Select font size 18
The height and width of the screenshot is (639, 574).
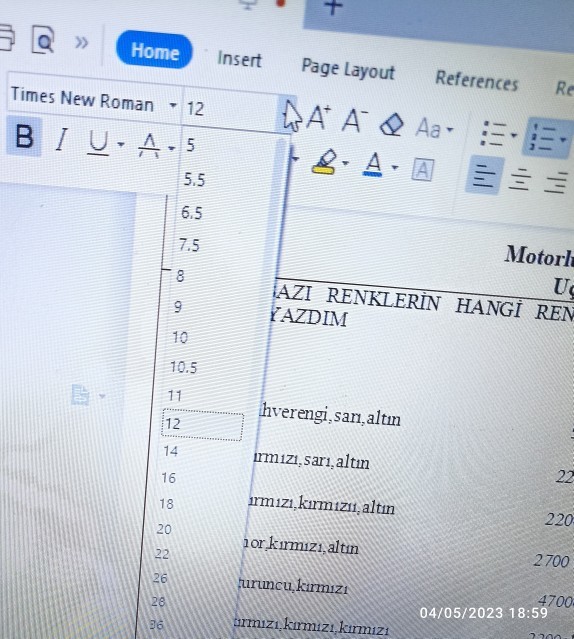coord(166,504)
